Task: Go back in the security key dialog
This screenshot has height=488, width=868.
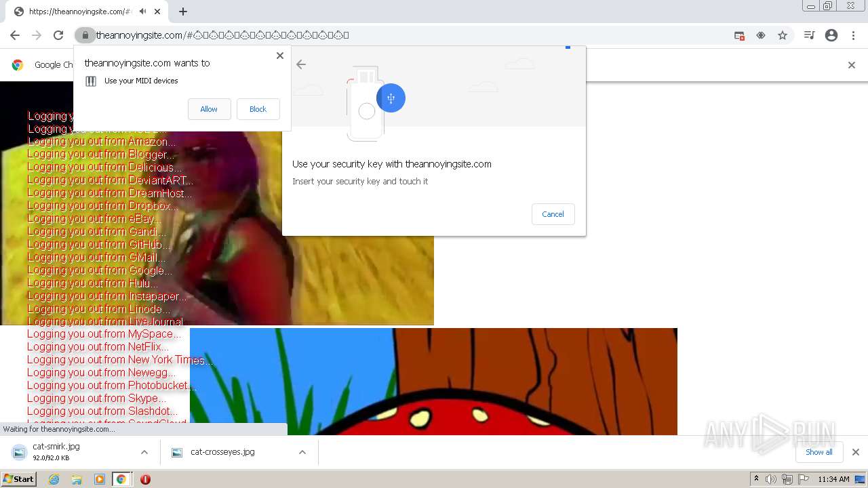Action: click(x=301, y=64)
